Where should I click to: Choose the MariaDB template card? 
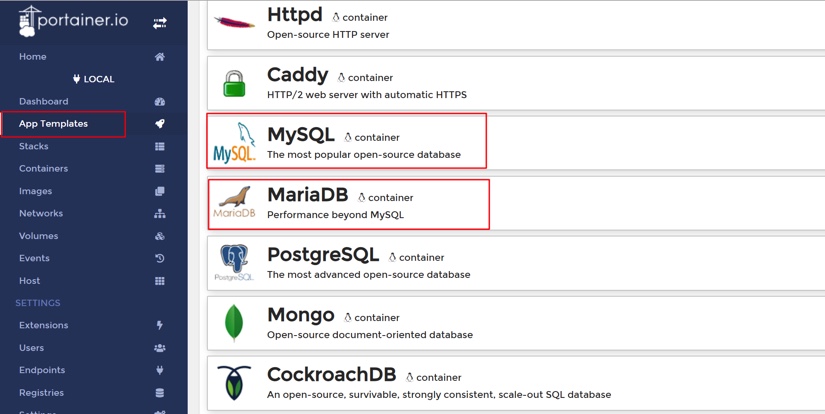tap(348, 203)
